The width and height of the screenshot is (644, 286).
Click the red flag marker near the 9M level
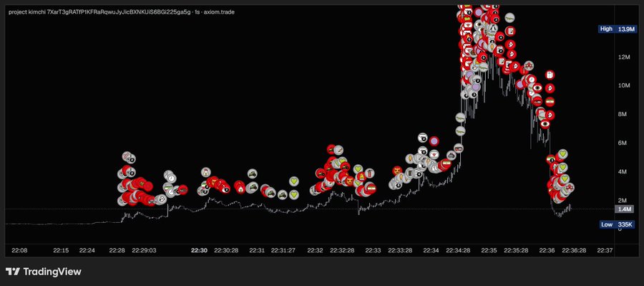(x=550, y=102)
